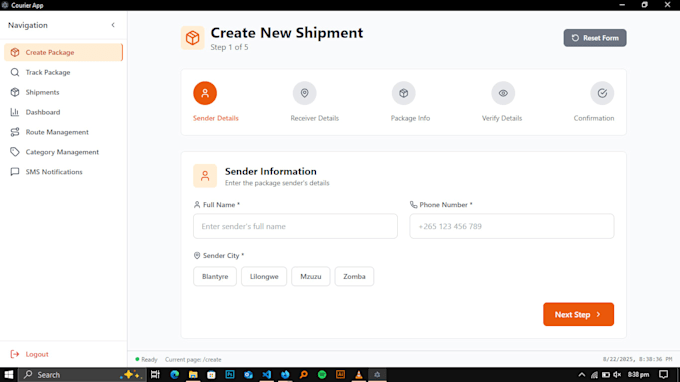Image resolution: width=680 pixels, height=382 pixels.
Task: Open Visual Studio Code from the taskbar
Action: [266, 375]
